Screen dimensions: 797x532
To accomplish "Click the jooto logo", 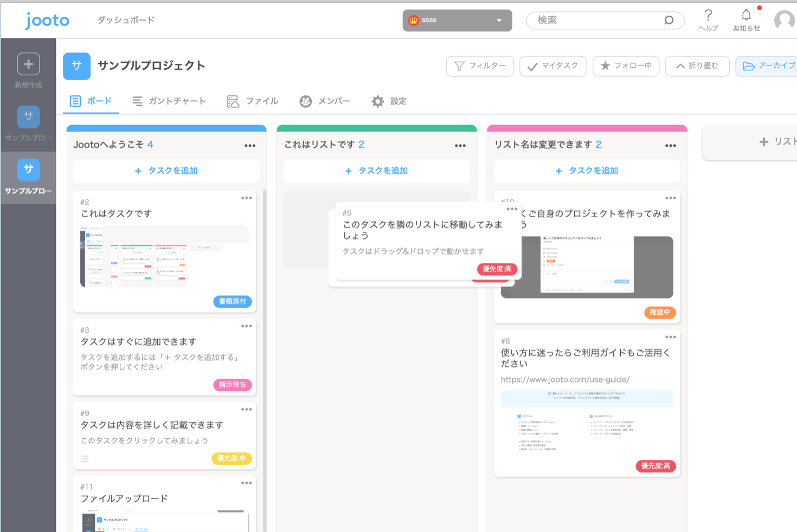I will (x=47, y=21).
